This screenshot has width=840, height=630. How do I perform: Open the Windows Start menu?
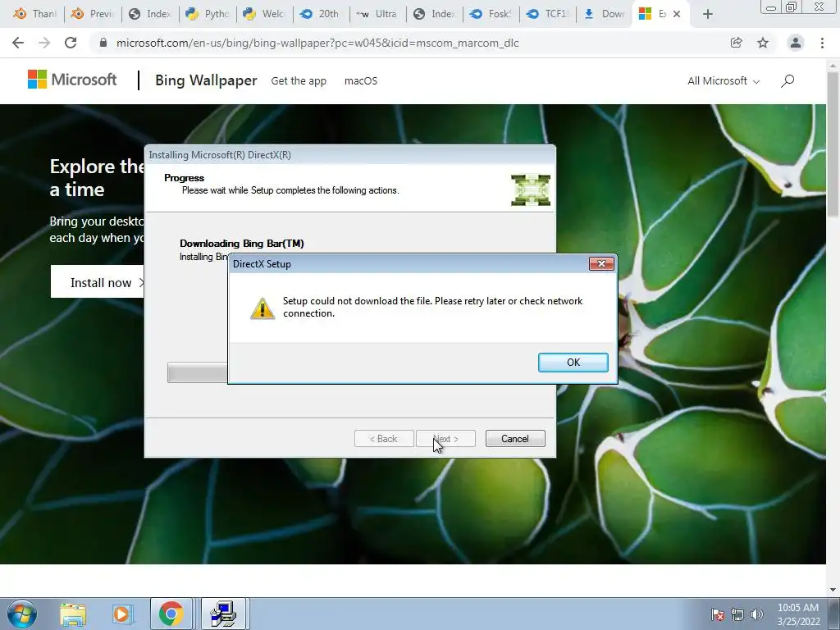(22, 614)
